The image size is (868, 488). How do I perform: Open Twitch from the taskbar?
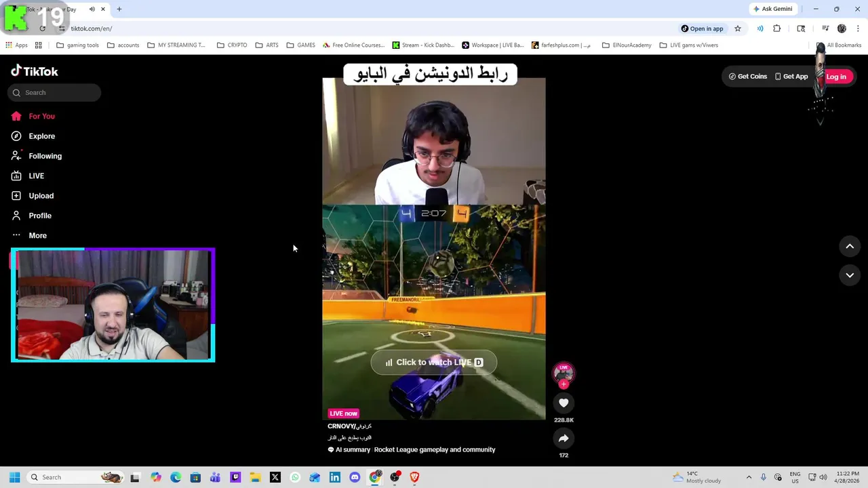tap(235, 477)
